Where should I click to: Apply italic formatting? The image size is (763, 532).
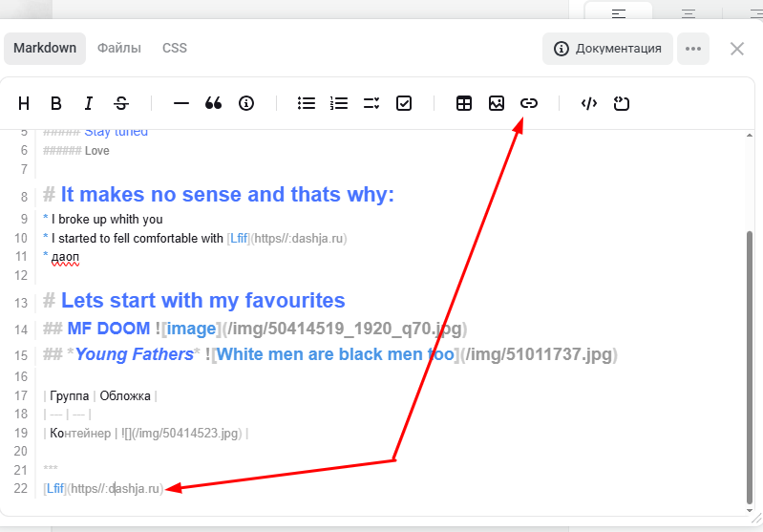click(x=89, y=103)
